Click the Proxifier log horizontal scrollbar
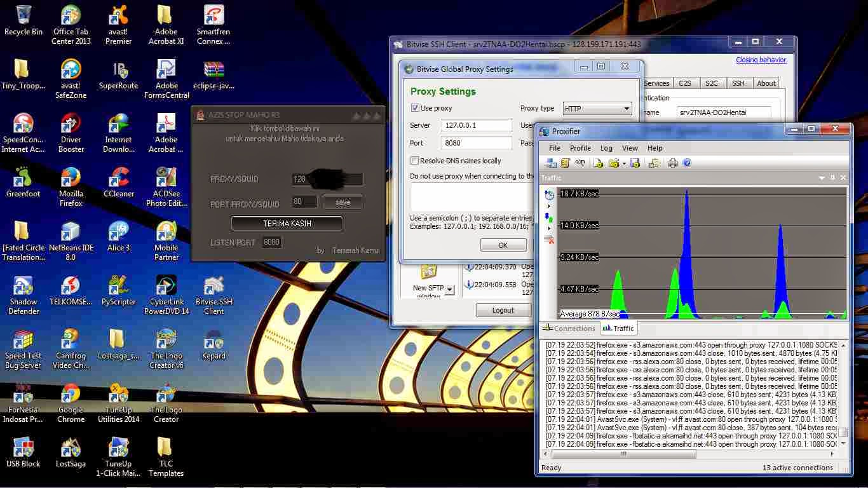868x488 pixels. (x=689, y=454)
